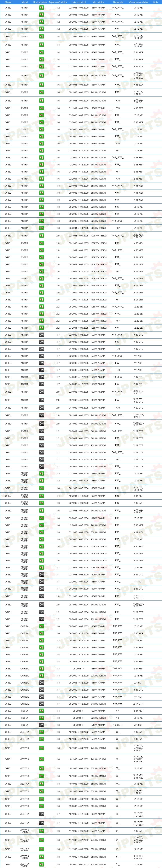162x868 pixels.
Task: Click petrol icon in Astra 140kW / 190KM row
Action: coord(41,257)
